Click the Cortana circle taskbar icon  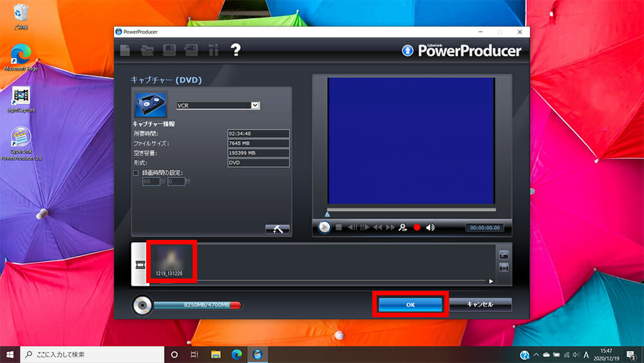174,355
